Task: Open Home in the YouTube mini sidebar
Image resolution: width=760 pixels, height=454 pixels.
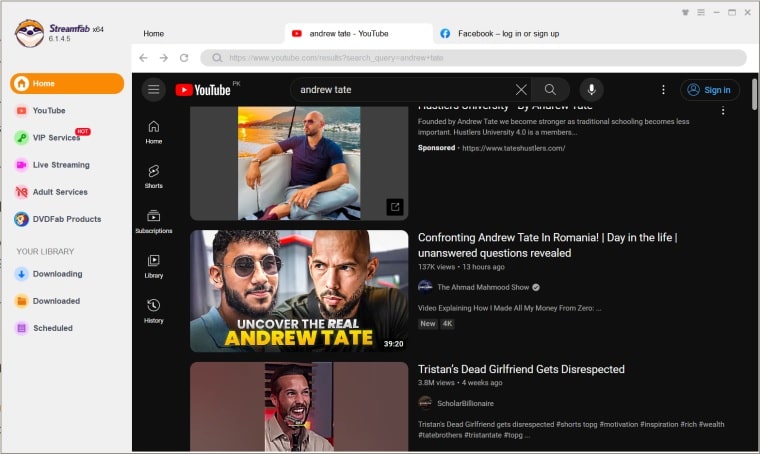Action: click(154, 132)
